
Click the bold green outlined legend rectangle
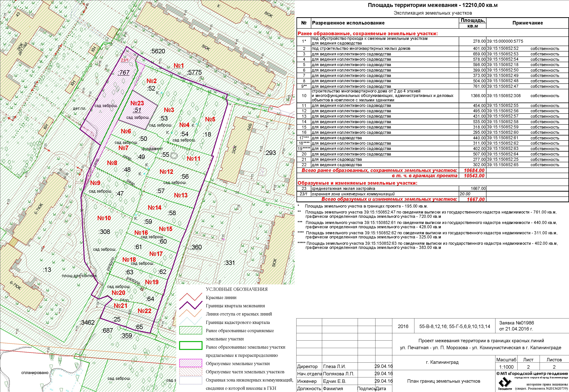point(191,345)
